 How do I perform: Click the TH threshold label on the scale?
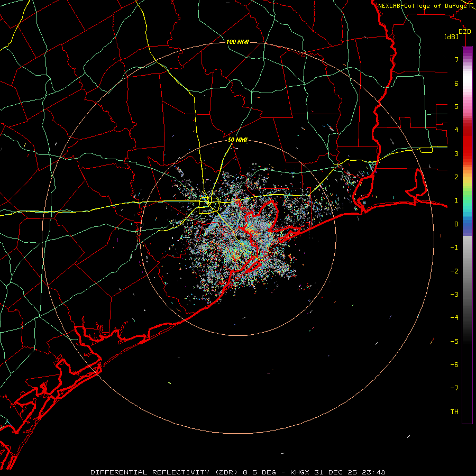(x=454, y=412)
